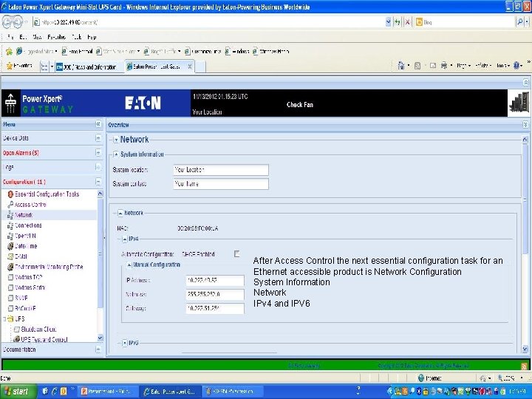Open the Tools menu
Image resolution: width=532 pixels, height=399 pixels.
point(76,37)
